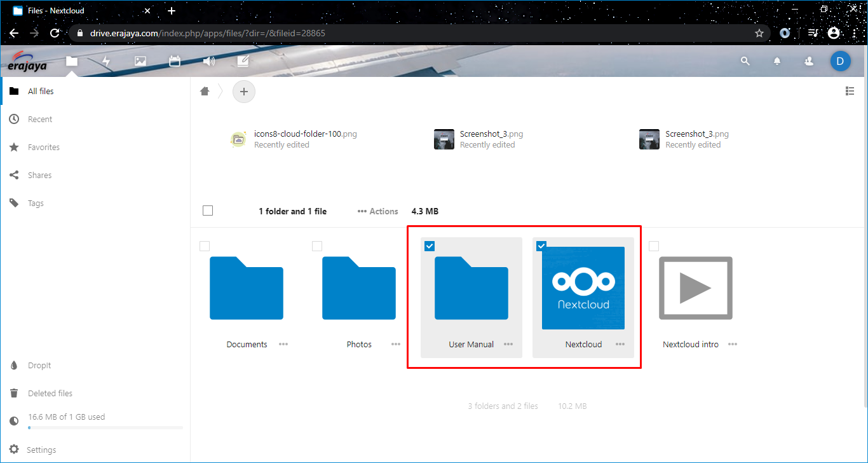Click the User Manual folder name
Screen dimensions: 868x463
click(471, 344)
